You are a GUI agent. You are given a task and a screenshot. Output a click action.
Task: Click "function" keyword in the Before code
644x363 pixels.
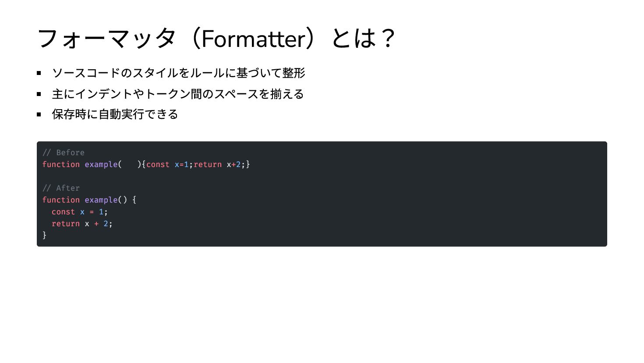pos(61,164)
